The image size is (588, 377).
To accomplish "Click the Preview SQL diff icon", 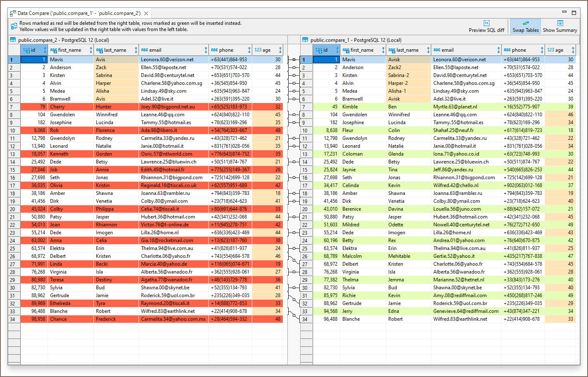I will 486,24.
